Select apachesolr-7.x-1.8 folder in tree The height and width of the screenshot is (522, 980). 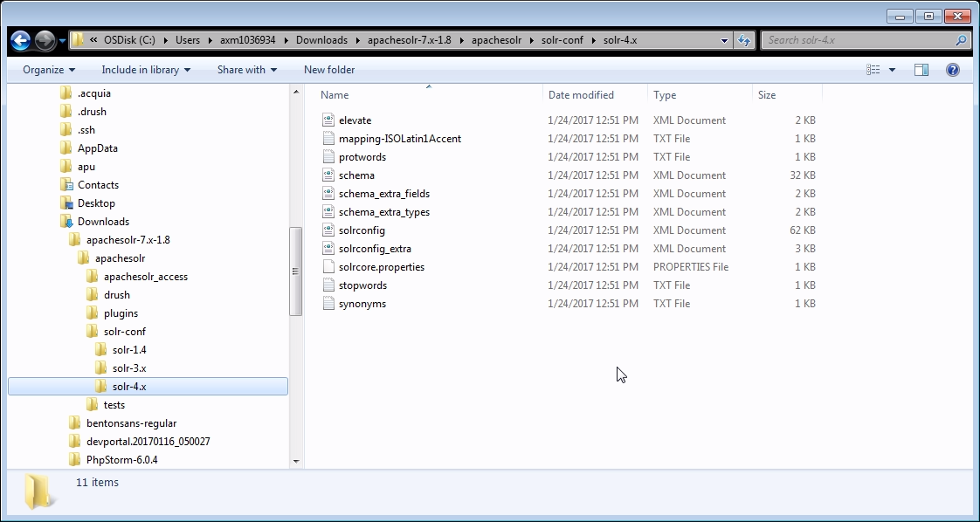tap(128, 240)
